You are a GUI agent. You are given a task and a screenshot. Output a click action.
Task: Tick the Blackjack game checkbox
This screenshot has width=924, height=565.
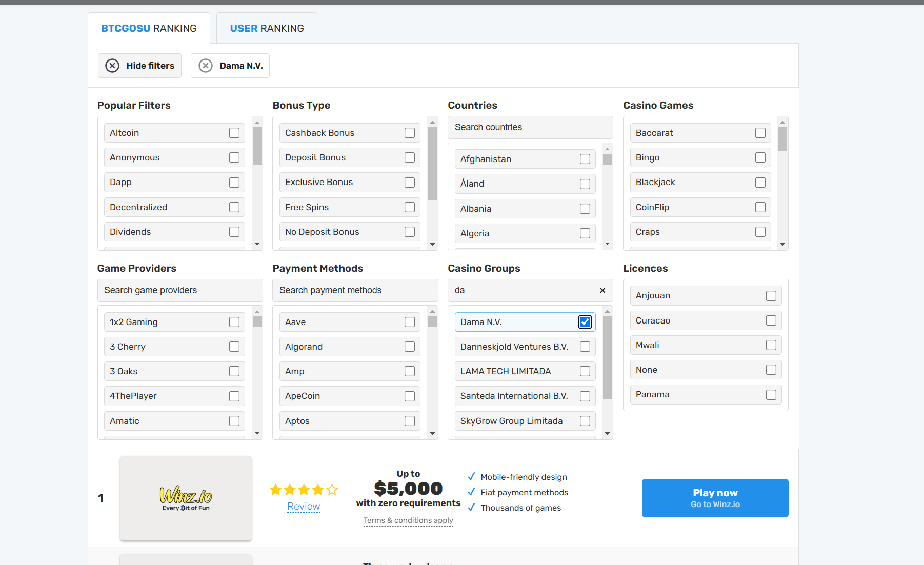[760, 183]
